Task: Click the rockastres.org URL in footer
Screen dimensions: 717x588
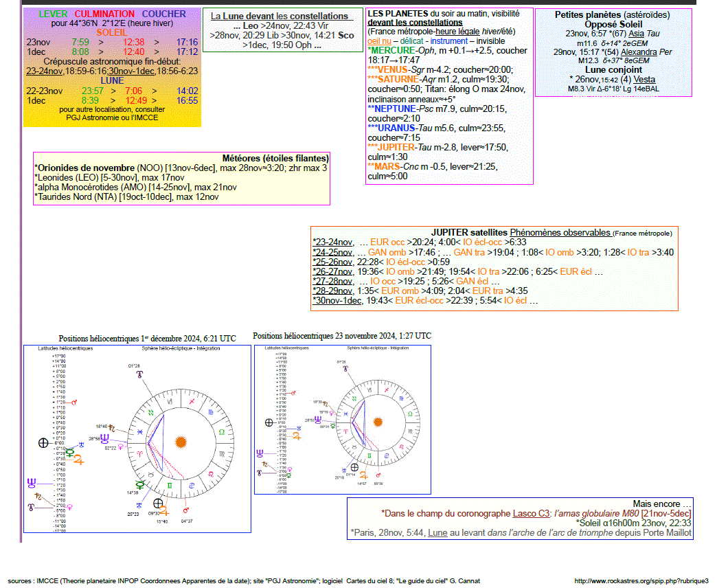Action: click(x=641, y=580)
